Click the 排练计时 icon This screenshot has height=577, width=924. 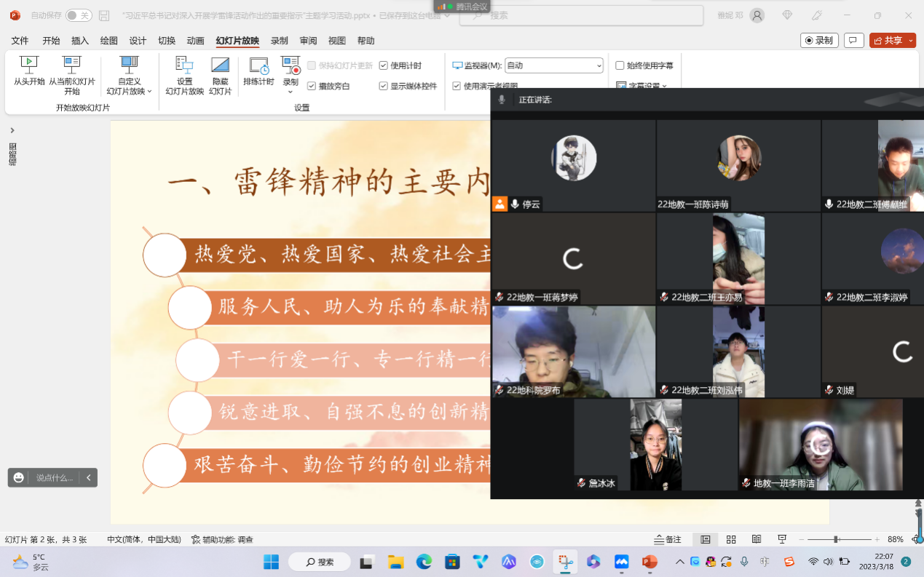[258, 66]
